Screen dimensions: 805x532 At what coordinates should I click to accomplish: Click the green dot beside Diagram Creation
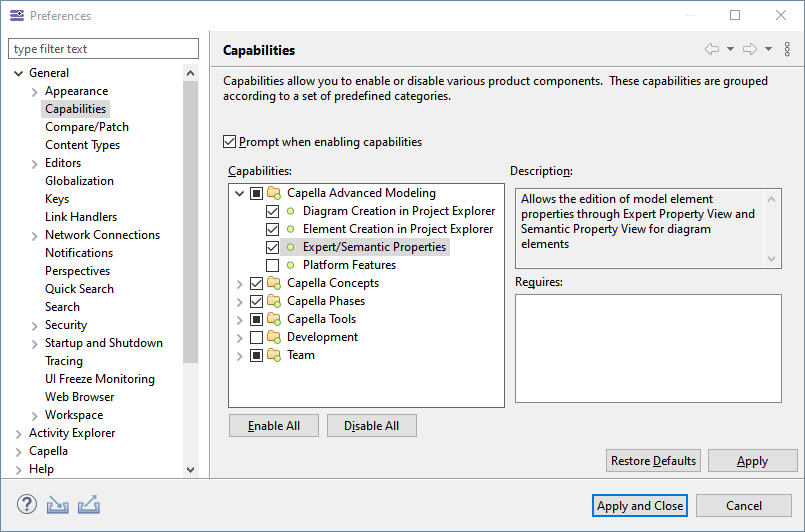[291, 212]
